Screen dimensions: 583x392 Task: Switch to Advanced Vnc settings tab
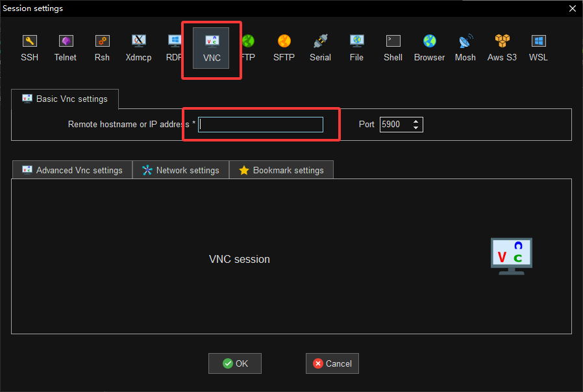[73, 170]
